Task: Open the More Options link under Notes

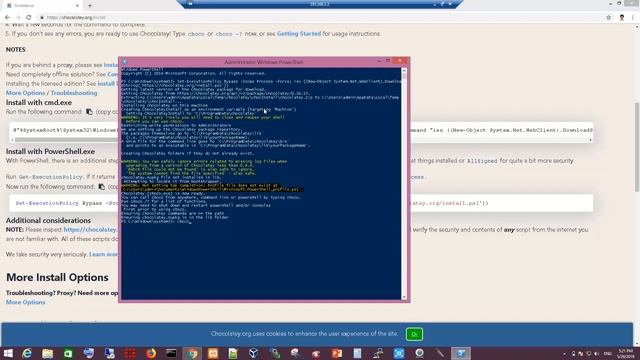Action: tap(25, 93)
